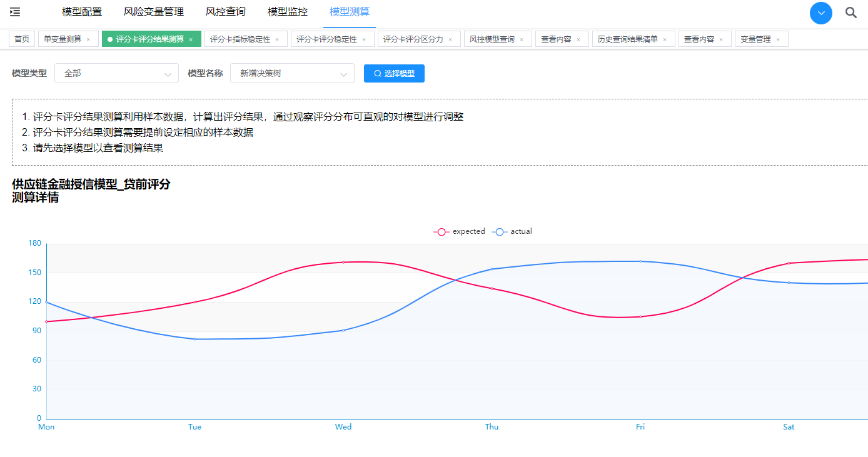
Task: Close the 单变量测算 tab
Action: click(88, 39)
